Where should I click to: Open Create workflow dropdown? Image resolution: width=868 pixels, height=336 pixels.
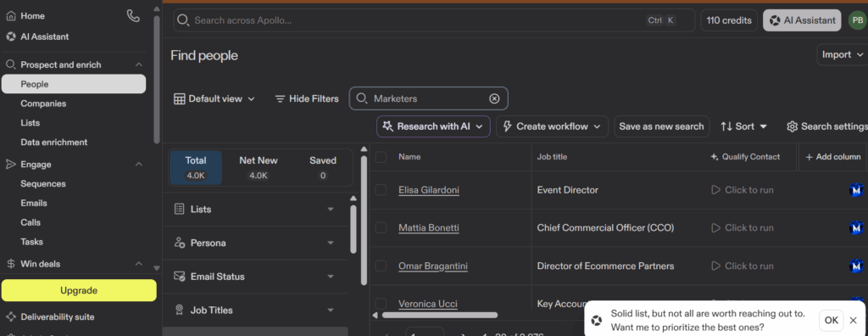pos(552,126)
